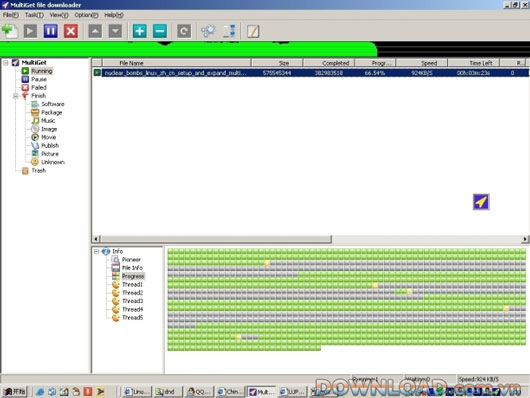Remove a thread with the cyan minus button
This screenshot has height=398, width=530.
point(160,31)
